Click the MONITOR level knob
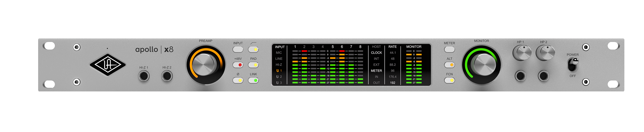 pyautogui.click(x=482, y=65)
